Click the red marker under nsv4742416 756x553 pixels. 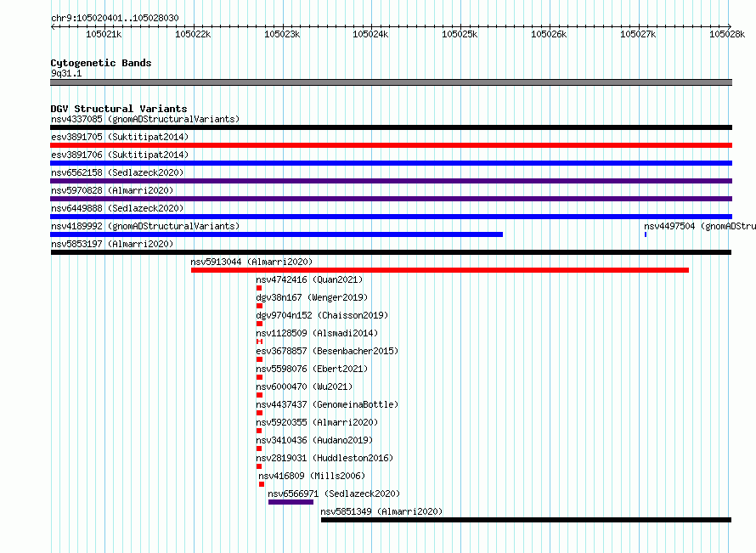[259, 288]
